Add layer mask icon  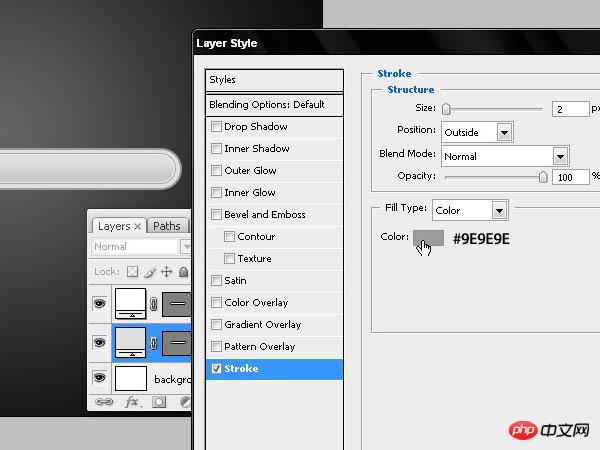coord(159,402)
